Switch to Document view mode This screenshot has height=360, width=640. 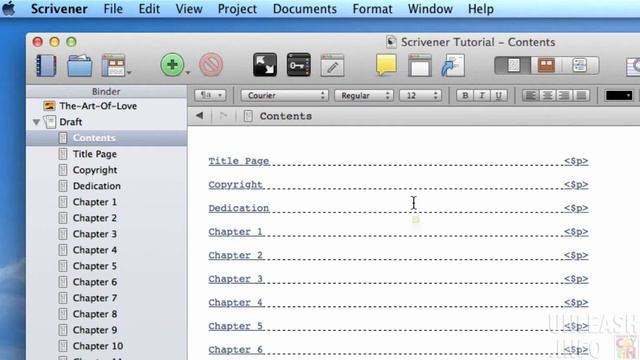click(513, 65)
